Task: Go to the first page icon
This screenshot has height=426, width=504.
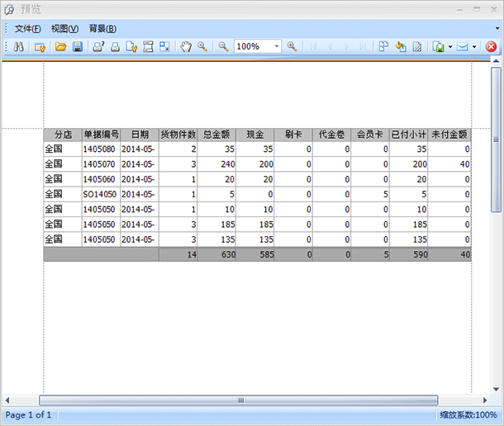Action: [313, 47]
